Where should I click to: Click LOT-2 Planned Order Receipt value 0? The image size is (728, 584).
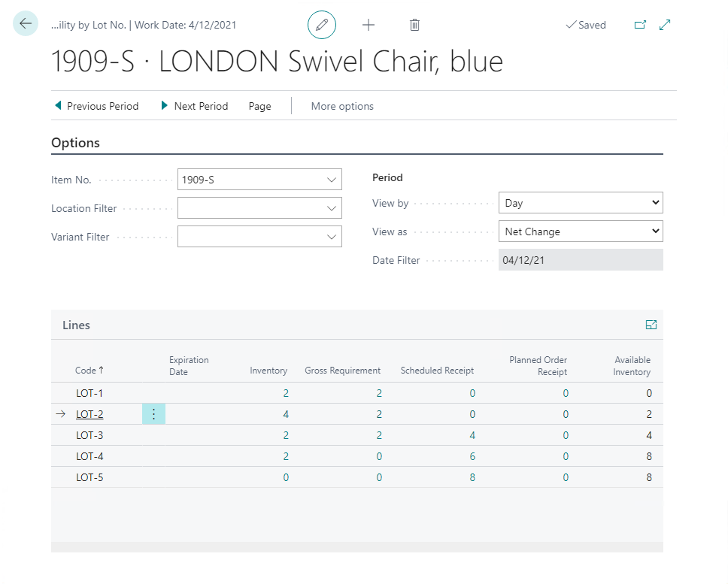(566, 414)
